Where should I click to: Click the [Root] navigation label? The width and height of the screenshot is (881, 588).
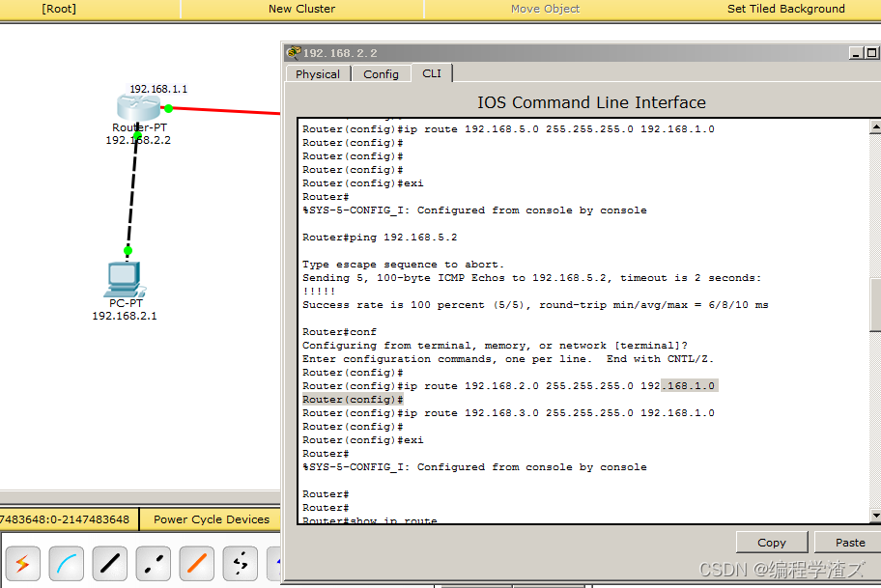pyautogui.click(x=59, y=9)
